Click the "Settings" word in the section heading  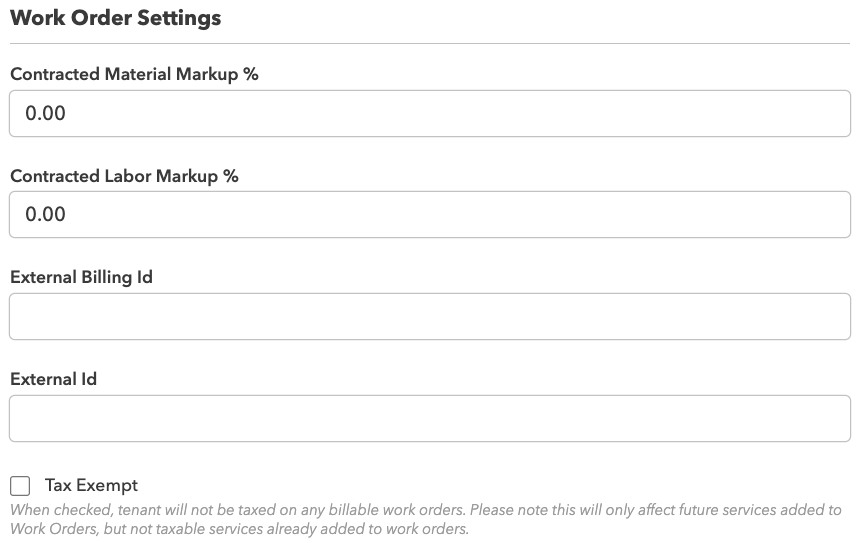point(182,18)
